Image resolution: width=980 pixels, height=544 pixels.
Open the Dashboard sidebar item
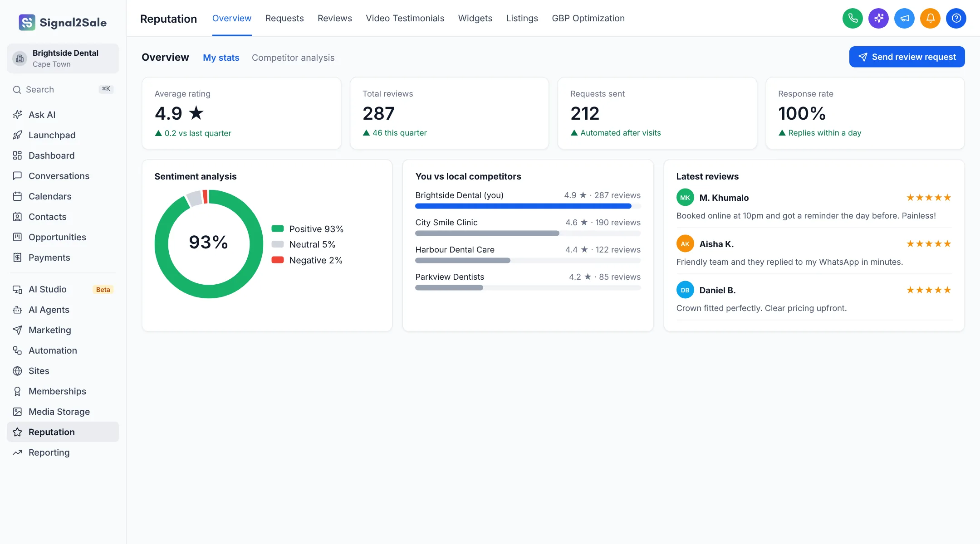click(x=63, y=155)
